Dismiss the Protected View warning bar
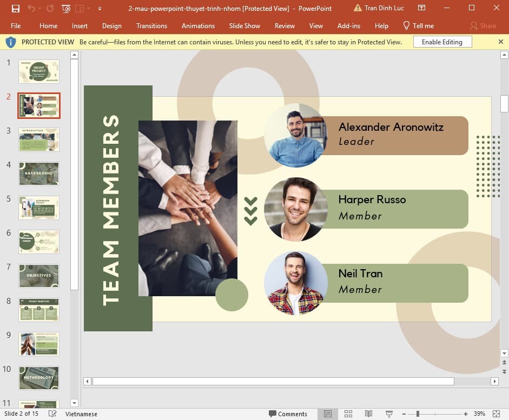The height and width of the screenshot is (420, 509). (x=500, y=42)
